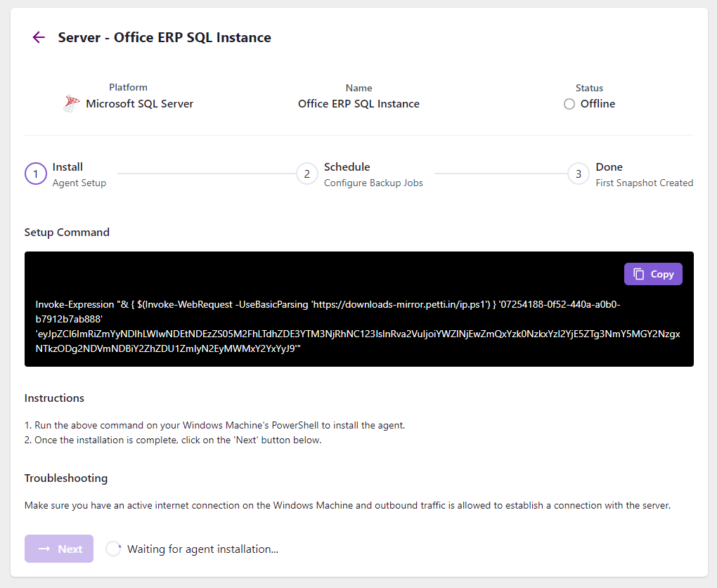
Task: Copy the setup command
Action: click(653, 274)
